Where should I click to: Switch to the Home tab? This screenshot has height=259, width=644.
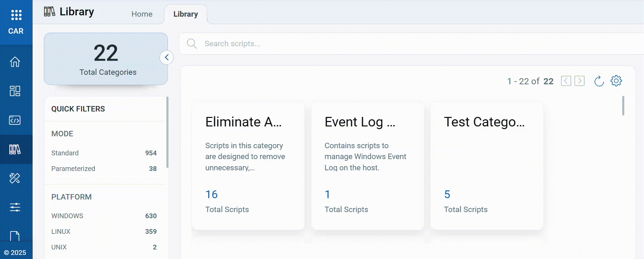coord(142,14)
